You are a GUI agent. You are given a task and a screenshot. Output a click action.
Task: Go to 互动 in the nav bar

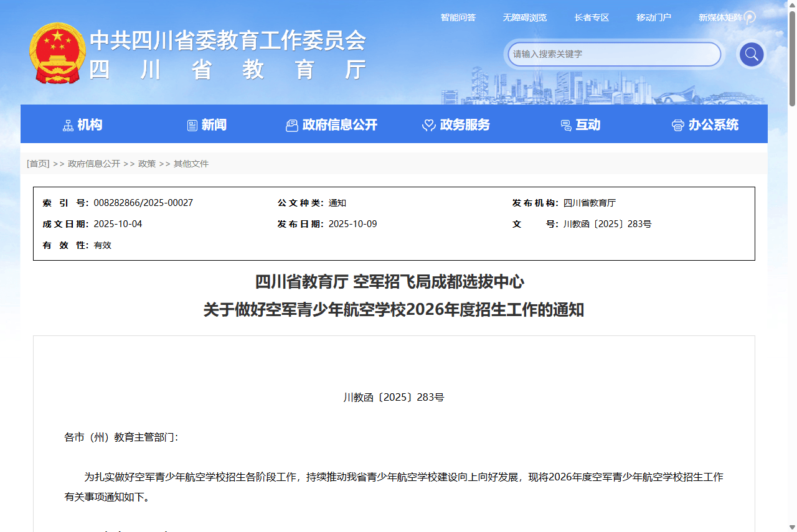tap(587, 125)
